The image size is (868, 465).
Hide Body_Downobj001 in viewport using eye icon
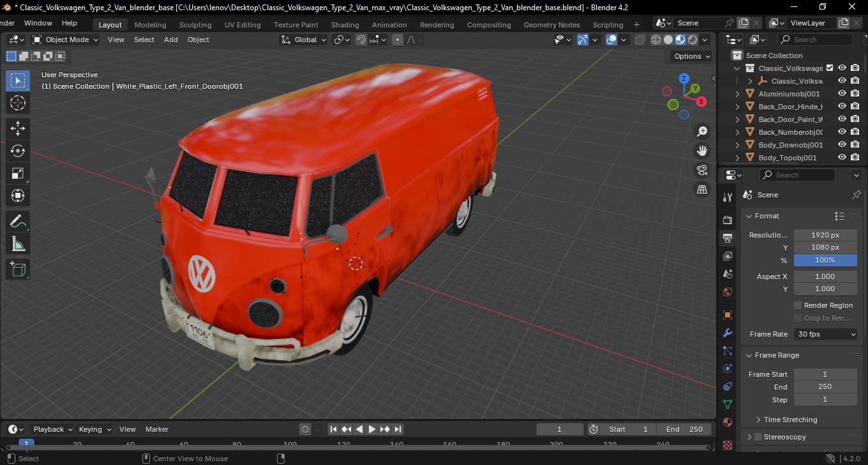coord(842,145)
